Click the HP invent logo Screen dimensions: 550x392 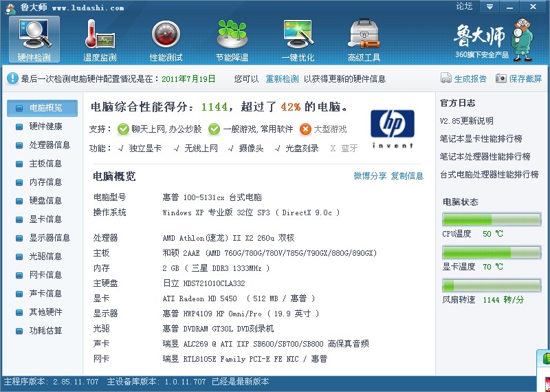[393, 128]
